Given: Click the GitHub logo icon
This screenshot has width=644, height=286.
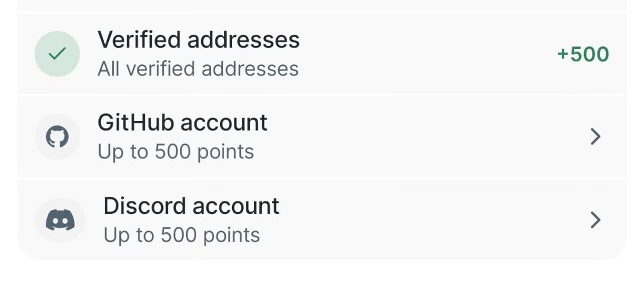Looking at the screenshot, I should click(57, 137).
